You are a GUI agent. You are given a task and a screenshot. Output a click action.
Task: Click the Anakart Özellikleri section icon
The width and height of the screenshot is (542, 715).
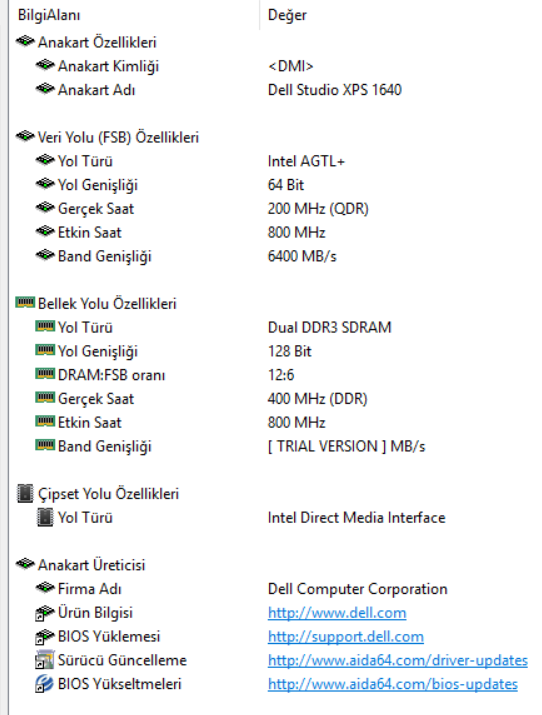[25, 41]
